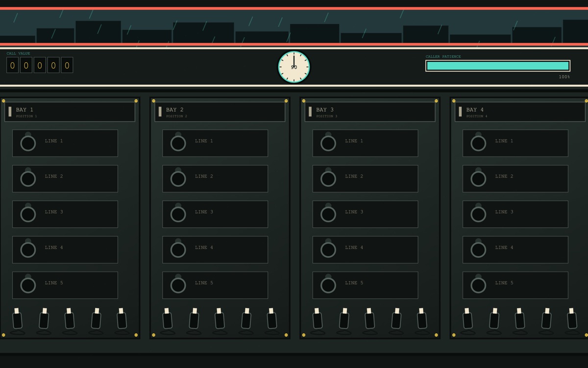The image size is (588, 368).
Task: Grab the leftmost patch plug in Bay 4
Action: pos(467,319)
